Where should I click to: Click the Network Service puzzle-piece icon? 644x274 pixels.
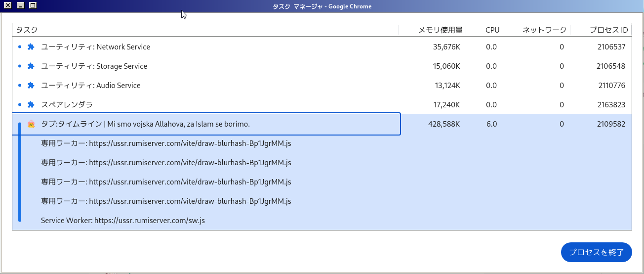(31, 47)
